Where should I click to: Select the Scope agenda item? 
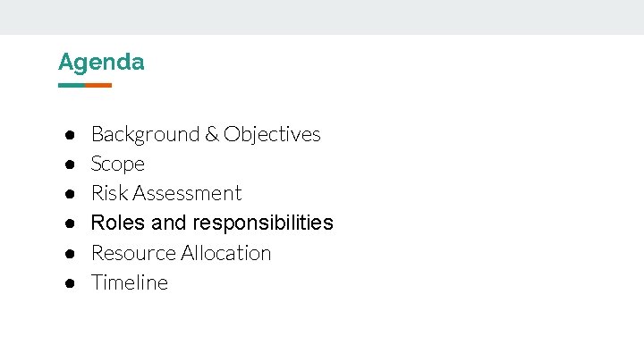coord(117,164)
